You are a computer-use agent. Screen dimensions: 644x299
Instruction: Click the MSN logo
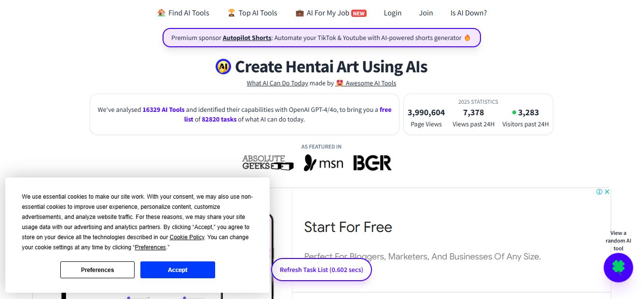click(323, 163)
